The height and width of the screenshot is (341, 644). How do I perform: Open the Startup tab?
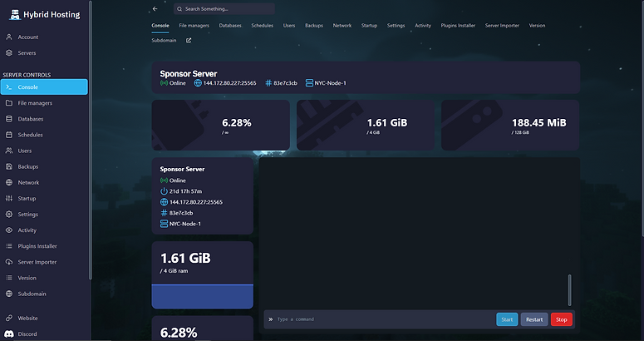tap(369, 26)
